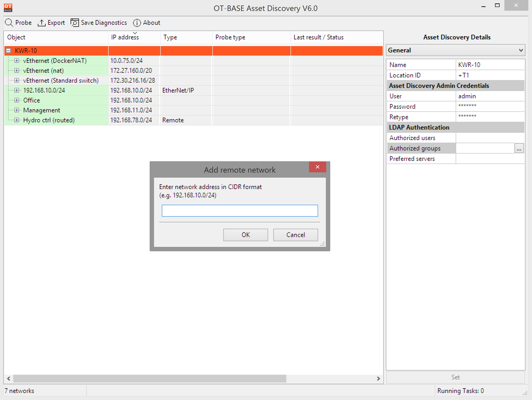Screen dimensions: 532x400
Task: Click the Retype password value field
Action: pos(490,117)
